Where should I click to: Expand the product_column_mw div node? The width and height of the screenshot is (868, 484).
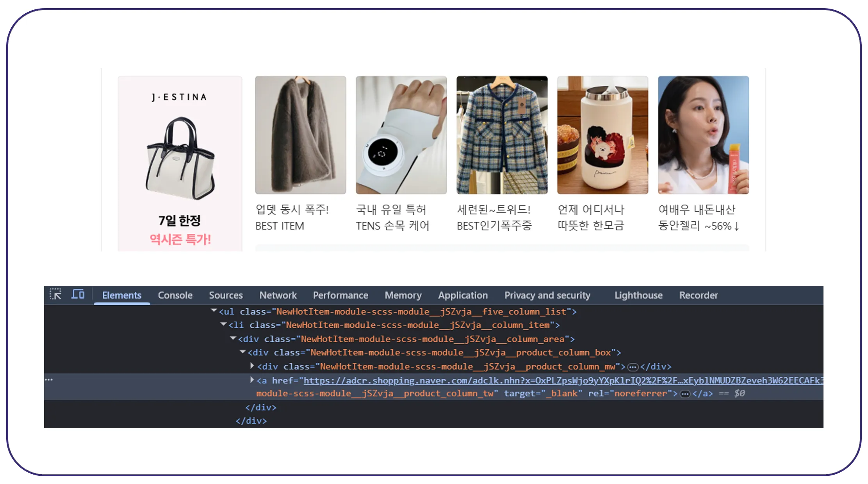pyautogui.click(x=252, y=366)
